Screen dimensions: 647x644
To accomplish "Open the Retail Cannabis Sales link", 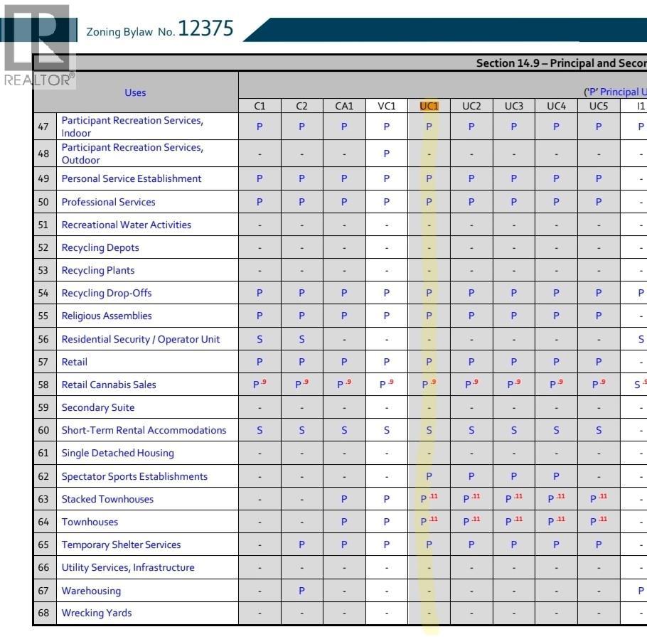I will click(109, 385).
